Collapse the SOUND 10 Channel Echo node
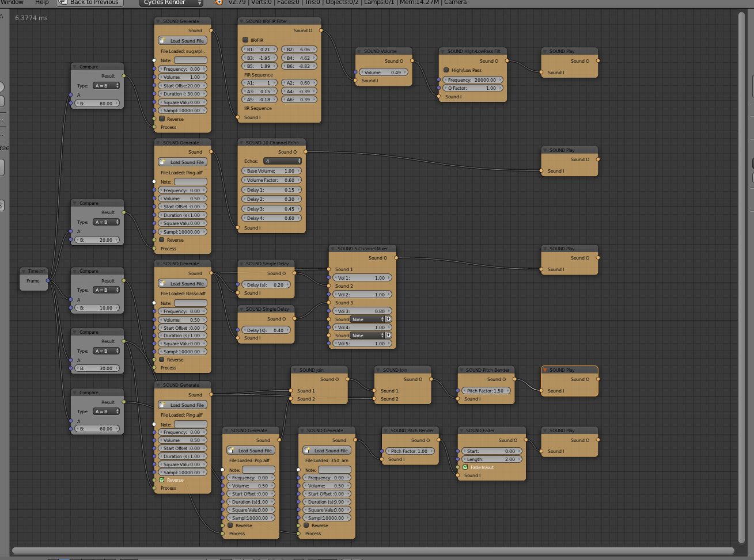 pyautogui.click(x=242, y=143)
